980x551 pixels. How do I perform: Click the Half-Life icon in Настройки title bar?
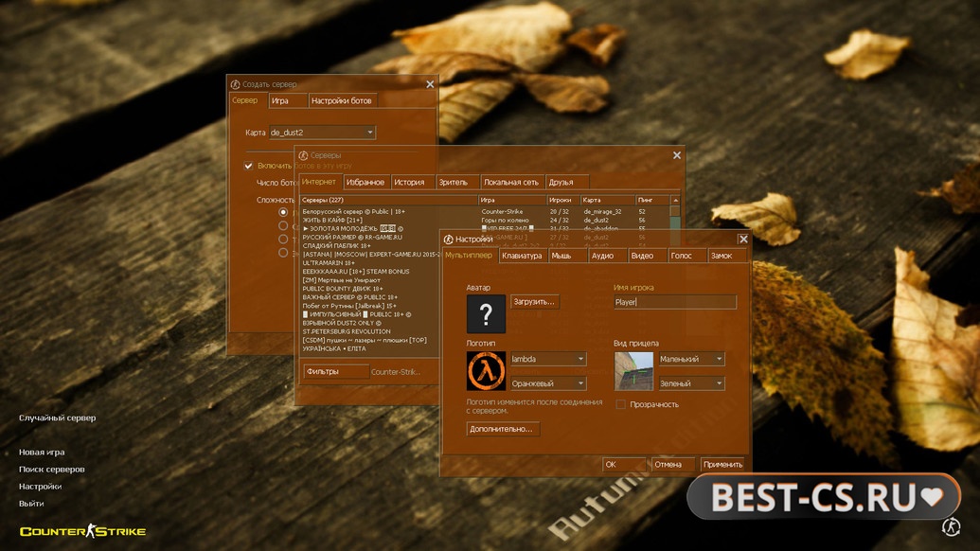click(x=448, y=240)
